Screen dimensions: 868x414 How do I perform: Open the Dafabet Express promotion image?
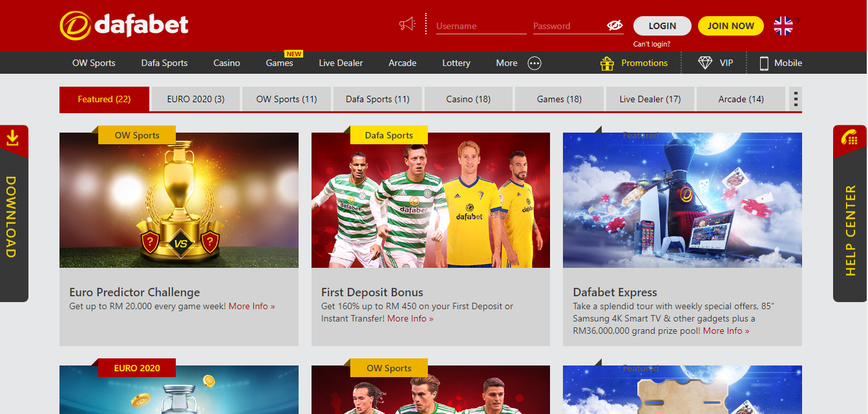click(x=682, y=200)
